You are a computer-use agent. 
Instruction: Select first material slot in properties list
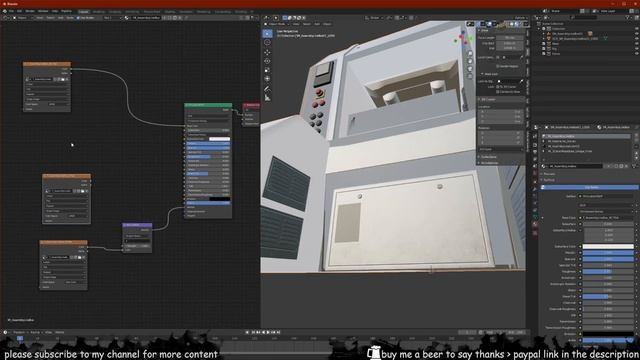586,136
